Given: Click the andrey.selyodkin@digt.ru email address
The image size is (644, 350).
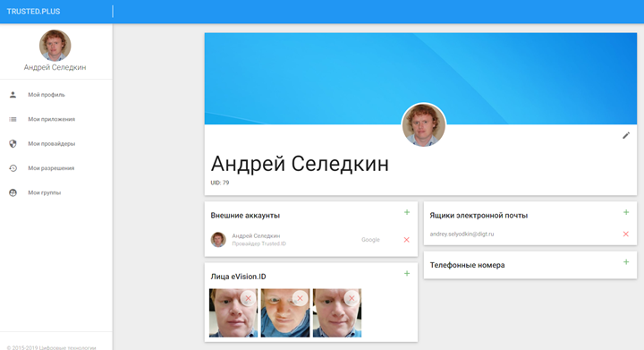Looking at the screenshot, I should pos(462,235).
